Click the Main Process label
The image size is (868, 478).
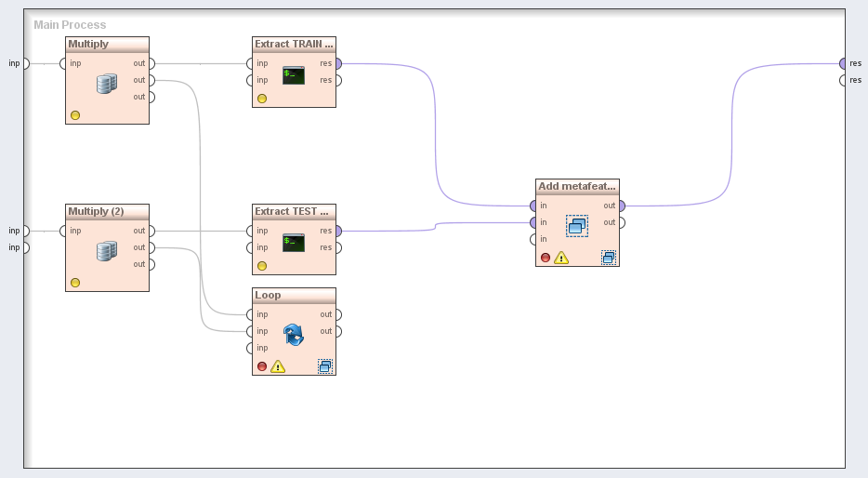tap(70, 25)
